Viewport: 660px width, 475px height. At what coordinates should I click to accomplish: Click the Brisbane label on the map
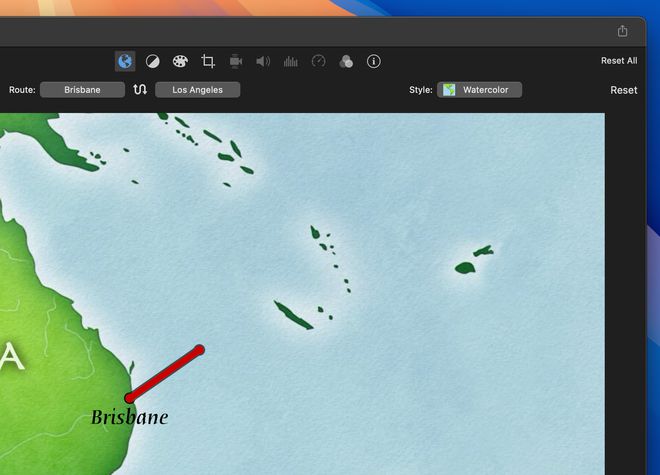(130, 417)
